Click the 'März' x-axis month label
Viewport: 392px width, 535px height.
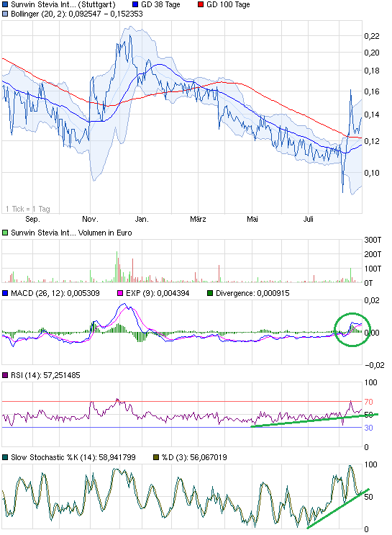click(x=198, y=219)
